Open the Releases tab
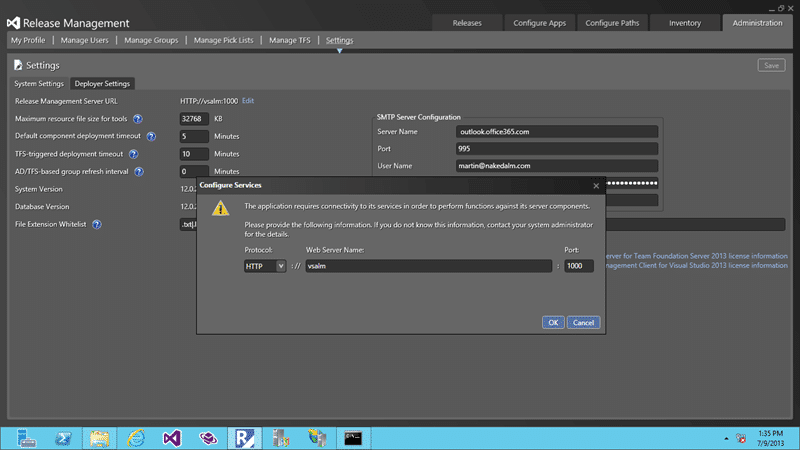 (x=467, y=23)
